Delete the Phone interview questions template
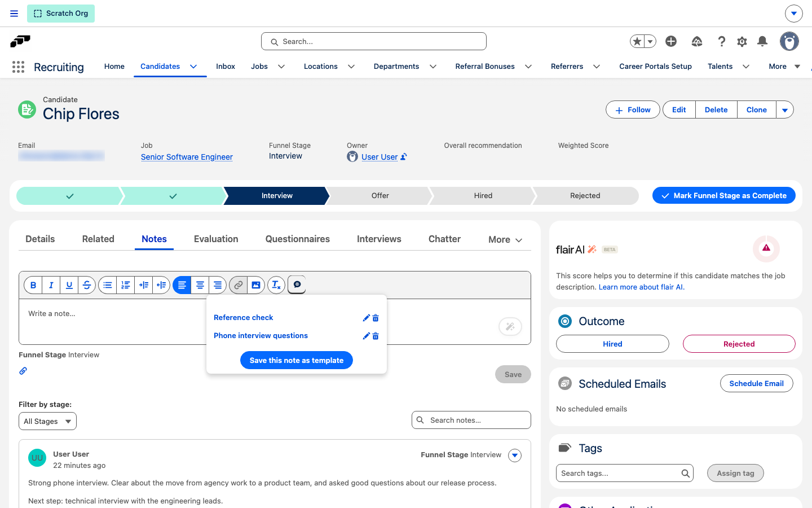 click(376, 336)
